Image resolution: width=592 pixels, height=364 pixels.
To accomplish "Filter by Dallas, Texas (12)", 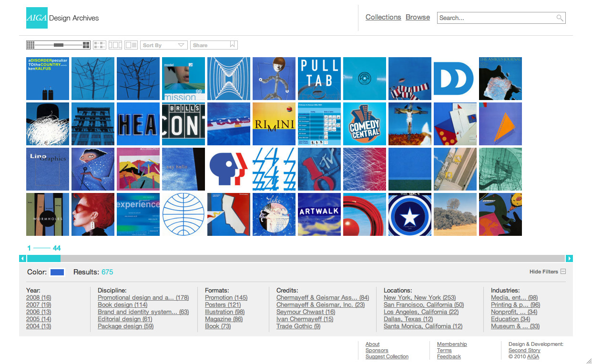I will point(408,319).
